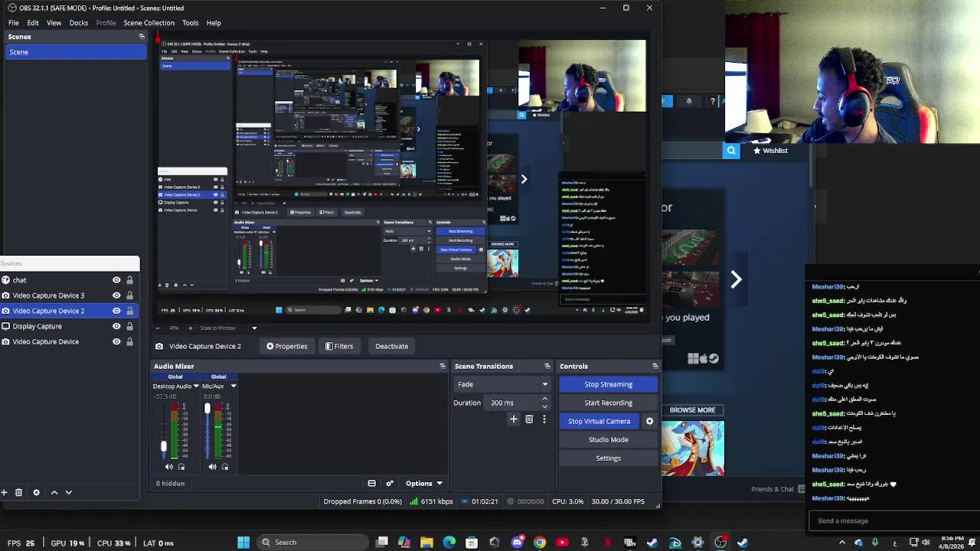Open Microsoft Edge from the taskbar

pyautogui.click(x=449, y=543)
